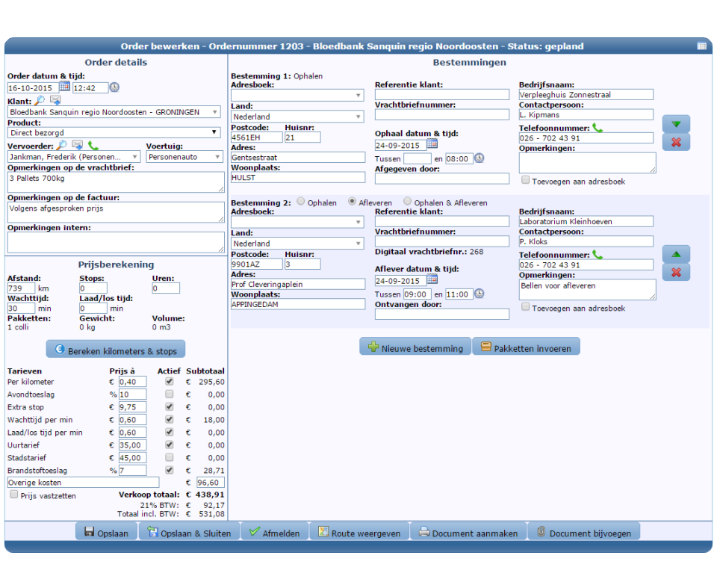This screenshot has height=588, width=717.
Task: Open the calendar for Ophaal datum
Action: [432, 144]
